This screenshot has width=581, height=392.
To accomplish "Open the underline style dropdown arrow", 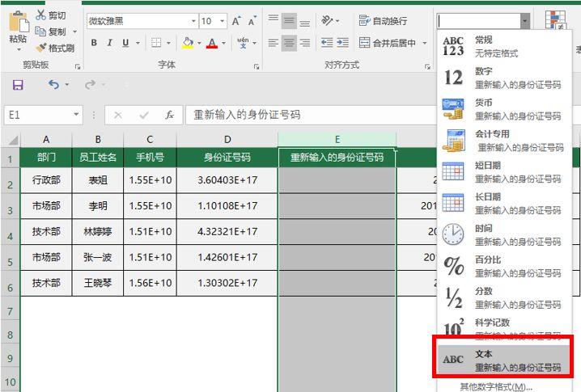I will (x=138, y=44).
